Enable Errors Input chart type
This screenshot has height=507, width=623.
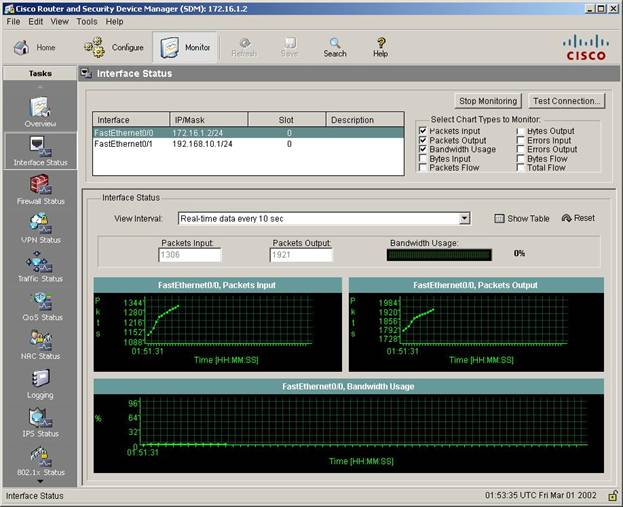click(x=520, y=140)
